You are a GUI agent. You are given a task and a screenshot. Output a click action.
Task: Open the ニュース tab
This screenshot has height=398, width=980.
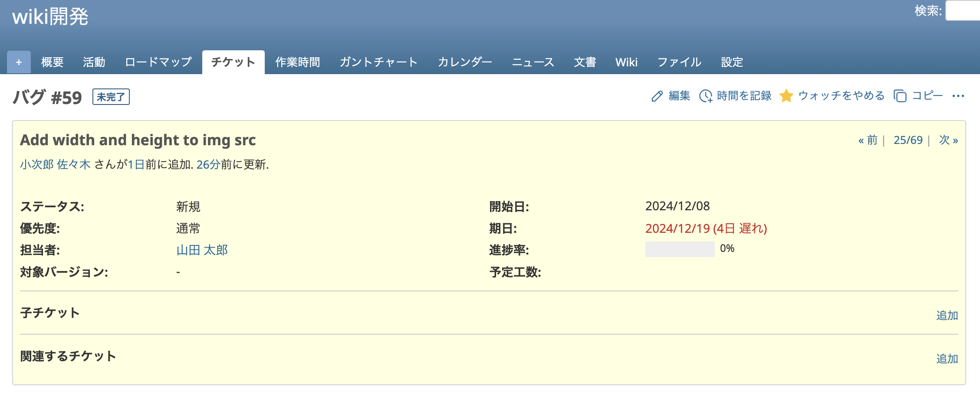coord(533,62)
